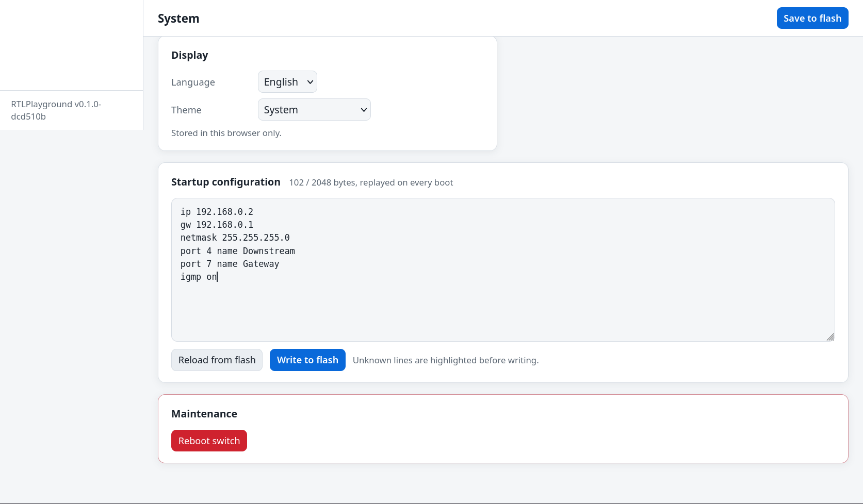The width and height of the screenshot is (863, 504).
Task: Place cursor at 'igmp on' line
Action: click(199, 277)
